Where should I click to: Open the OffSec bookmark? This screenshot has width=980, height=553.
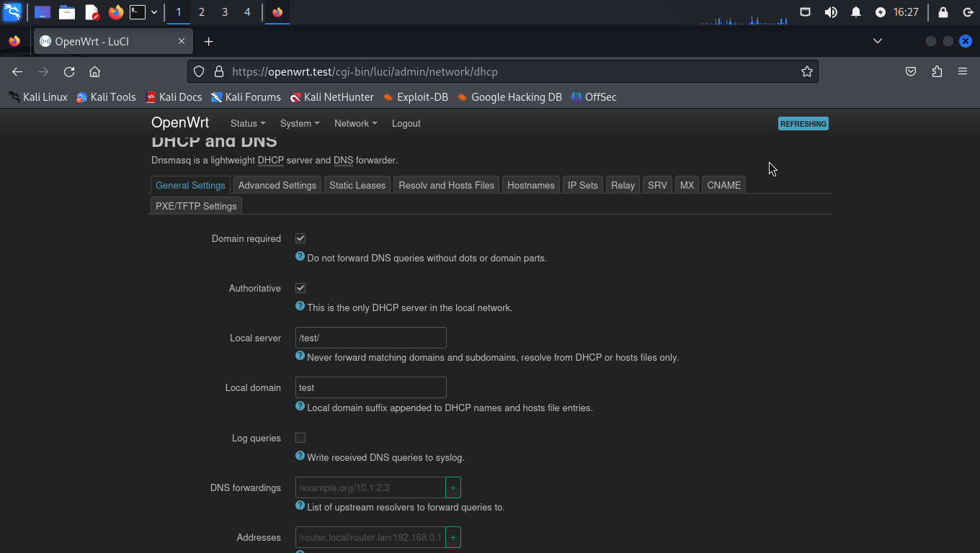click(594, 97)
